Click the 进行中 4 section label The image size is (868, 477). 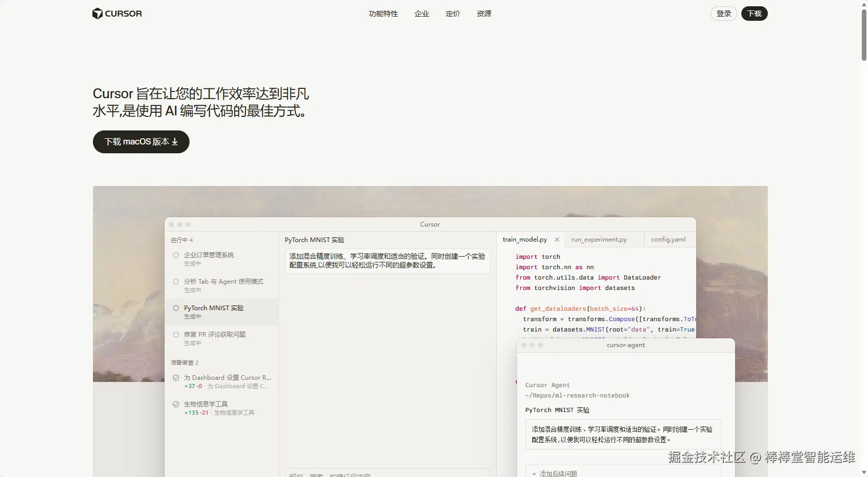point(182,240)
